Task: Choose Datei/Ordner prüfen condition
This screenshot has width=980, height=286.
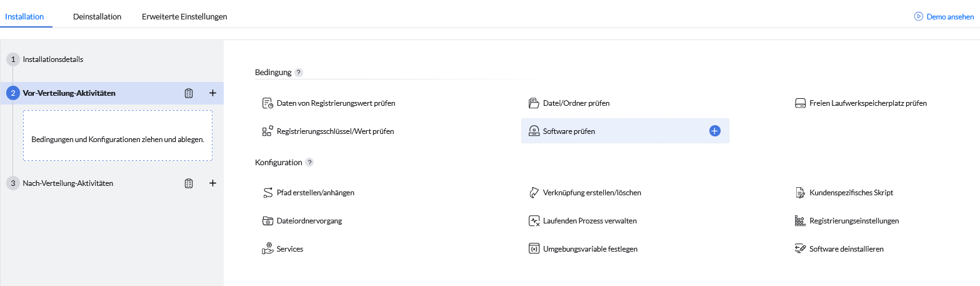Action: [x=576, y=103]
